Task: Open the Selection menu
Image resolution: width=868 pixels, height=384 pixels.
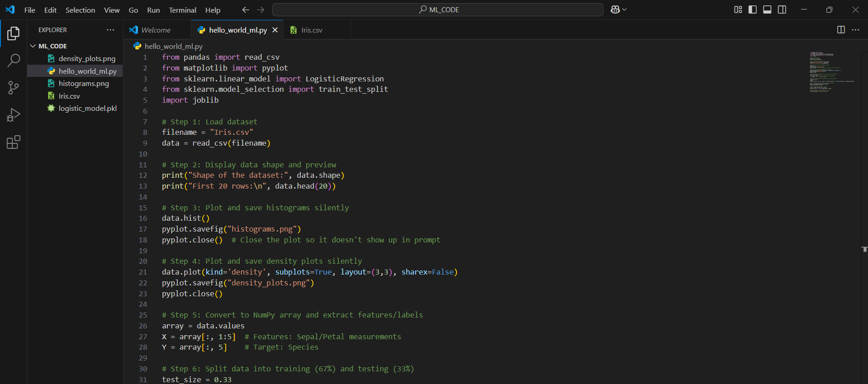Action: click(x=80, y=10)
